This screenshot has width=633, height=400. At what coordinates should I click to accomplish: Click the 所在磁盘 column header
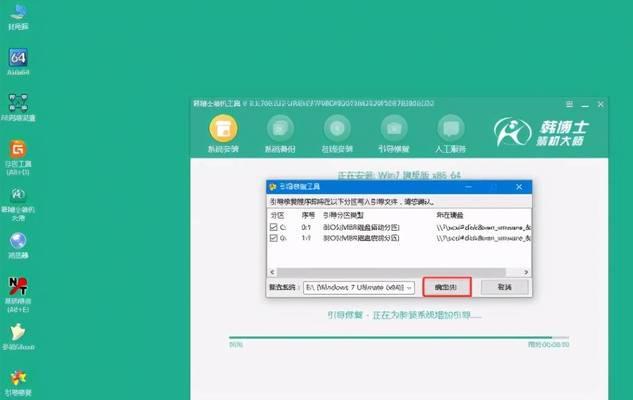point(450,216)
